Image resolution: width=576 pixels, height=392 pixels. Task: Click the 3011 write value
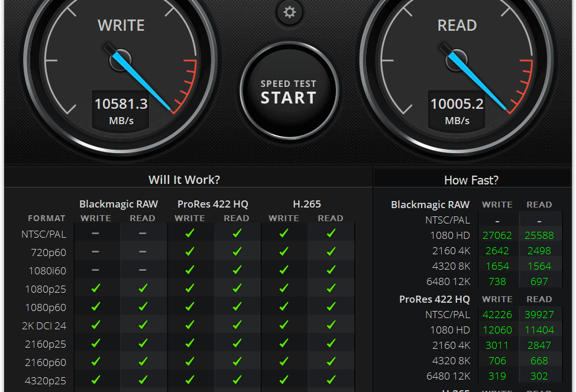point(497,345)
